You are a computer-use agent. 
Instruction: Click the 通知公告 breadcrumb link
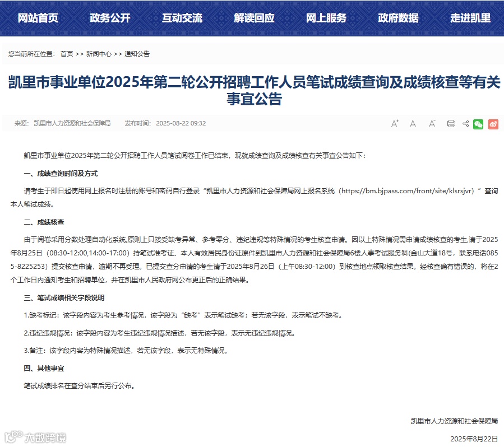click(137, 54)
